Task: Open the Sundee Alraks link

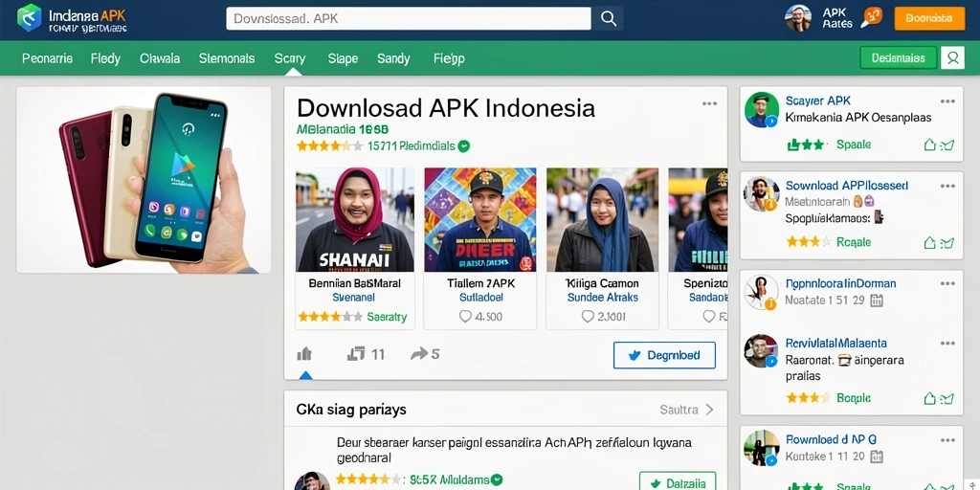Action: (x=603, y=298)
